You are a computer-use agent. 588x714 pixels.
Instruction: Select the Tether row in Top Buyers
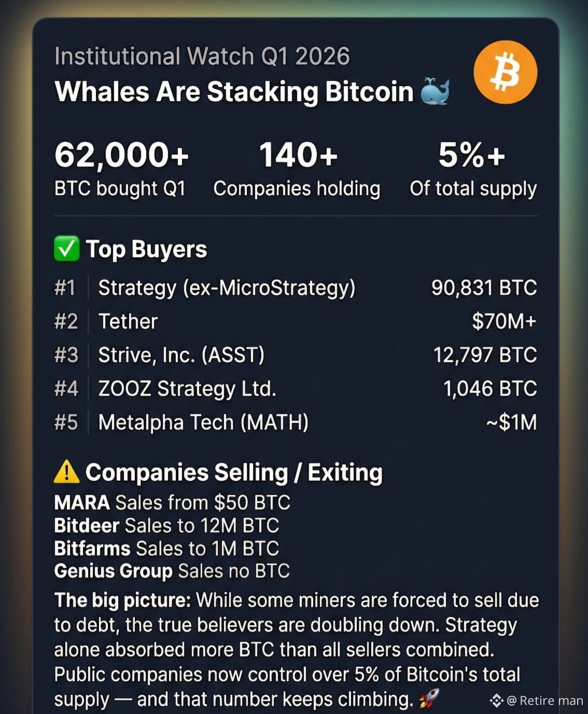point(128,322)
